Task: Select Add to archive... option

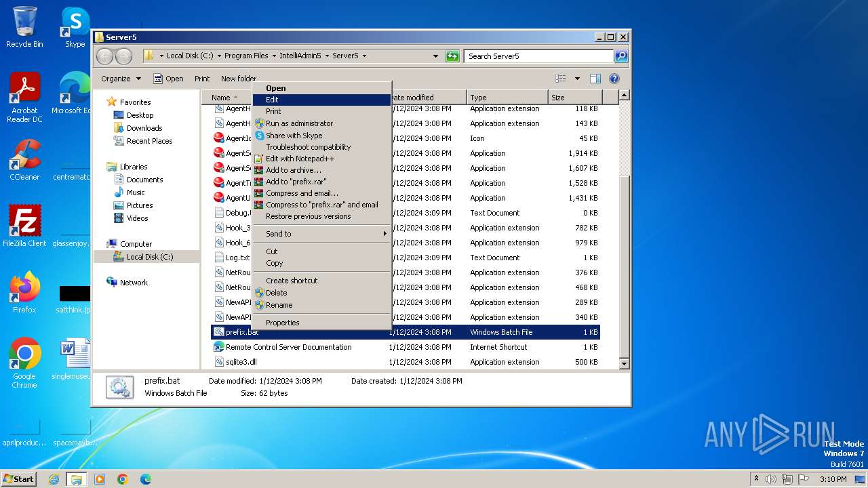Action: pos(321,170)
